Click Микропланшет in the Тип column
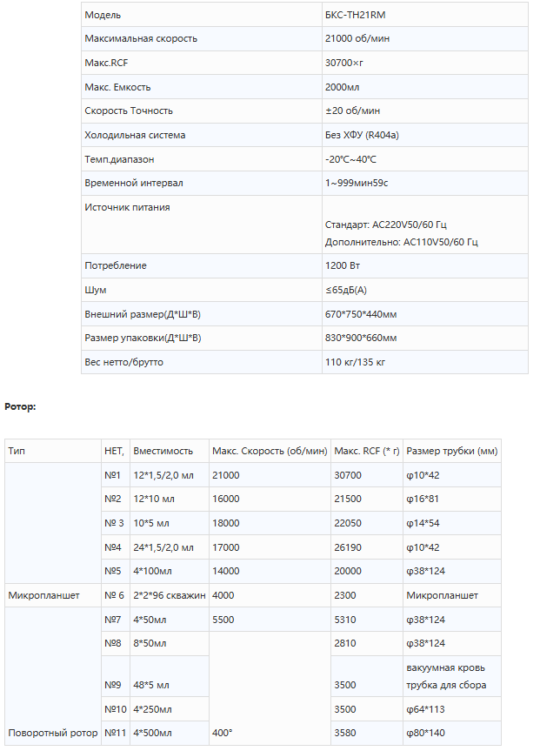560x751 pixels. coord(44,596)
